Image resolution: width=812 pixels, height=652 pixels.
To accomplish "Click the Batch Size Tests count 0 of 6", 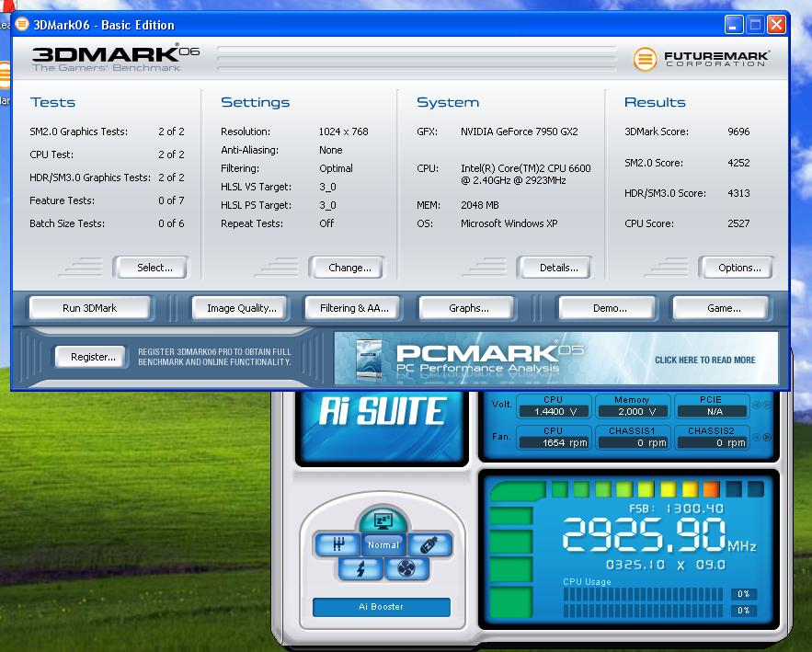I will [x=171, y=223].
